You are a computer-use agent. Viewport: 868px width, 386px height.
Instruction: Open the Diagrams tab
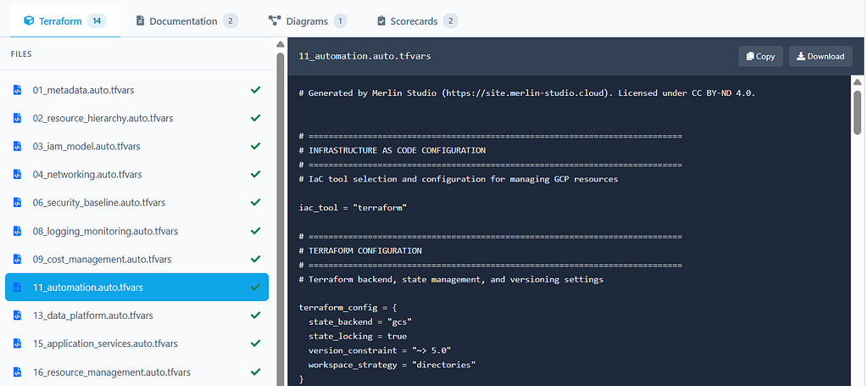[307, 21]
